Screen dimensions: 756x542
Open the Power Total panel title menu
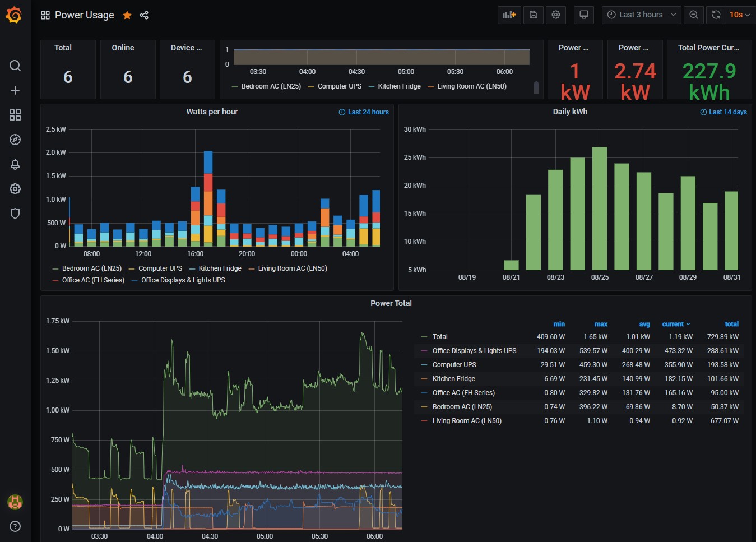click(x=391, y=303)
